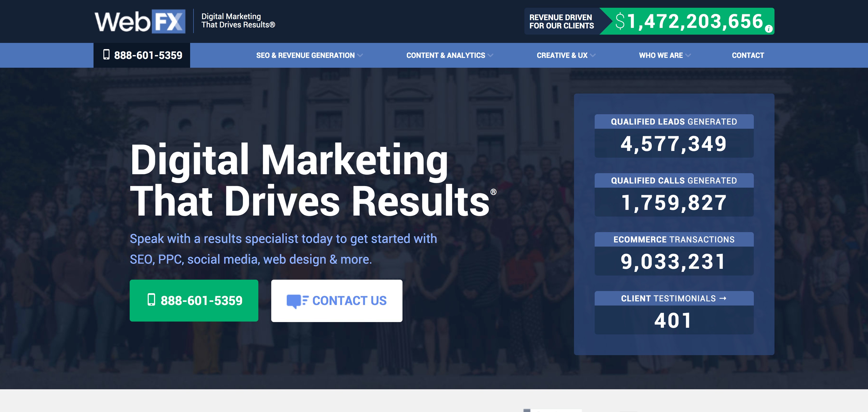Image resolution: width=868 pixels, height=412 pixels.
Task: Go to the Contact page
Action: tap(748, 55)
